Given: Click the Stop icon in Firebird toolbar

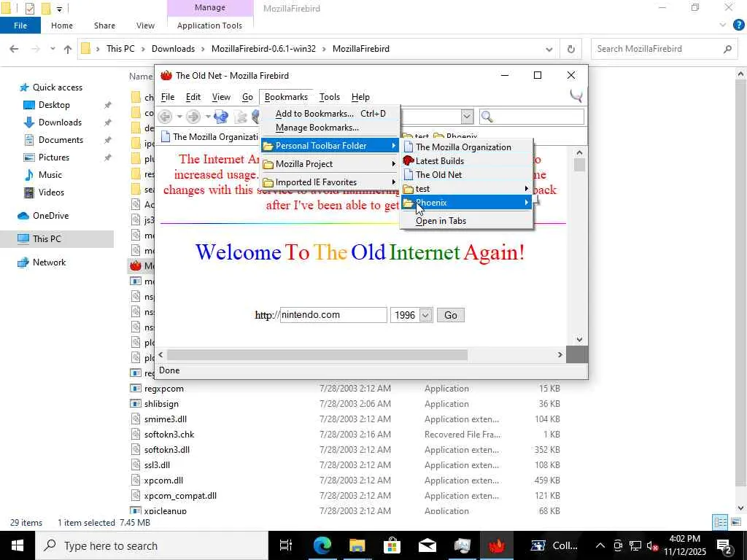Looking at the screenshot, I should [x=241, y=116].
